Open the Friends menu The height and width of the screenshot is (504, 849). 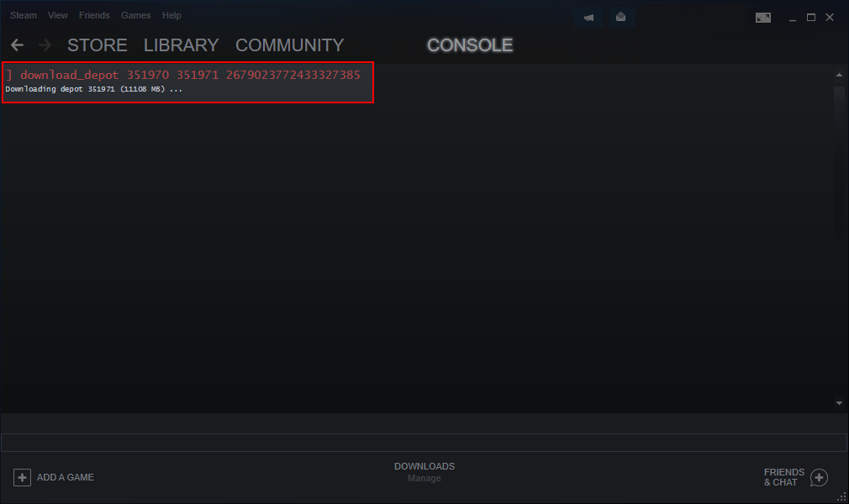(94, 15)
